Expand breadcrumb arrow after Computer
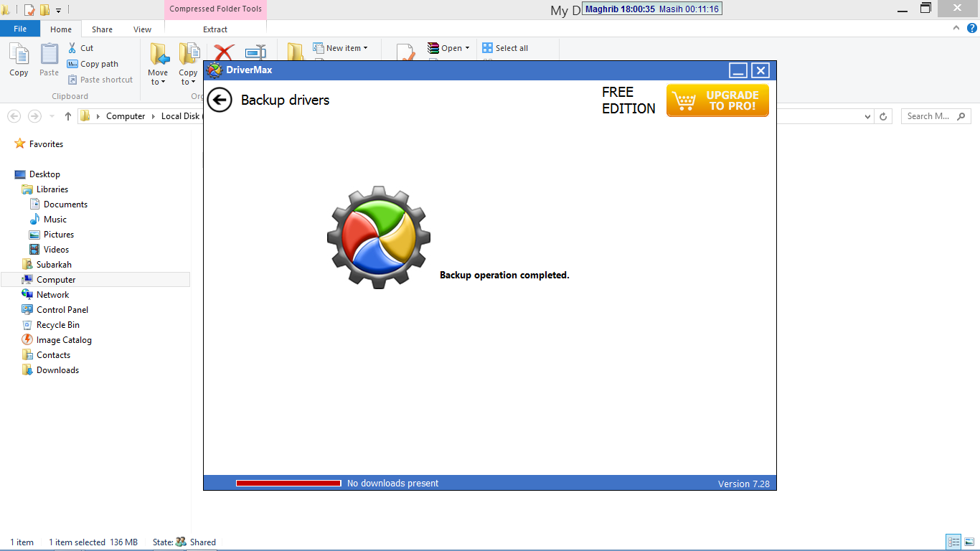 153,116
